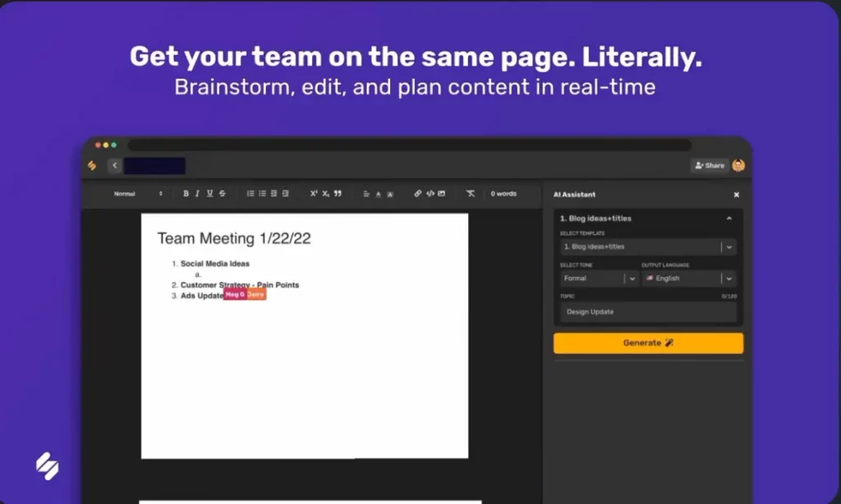Click the Generate button

[649, 343]
